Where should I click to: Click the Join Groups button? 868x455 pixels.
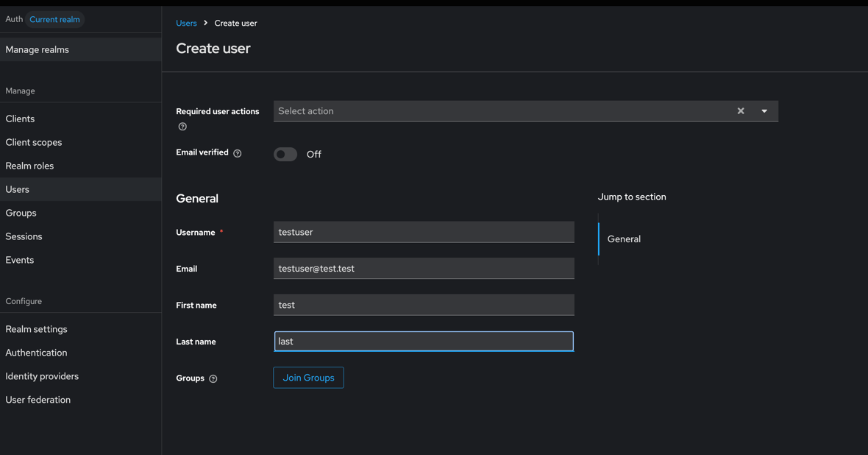click(308, 378)
